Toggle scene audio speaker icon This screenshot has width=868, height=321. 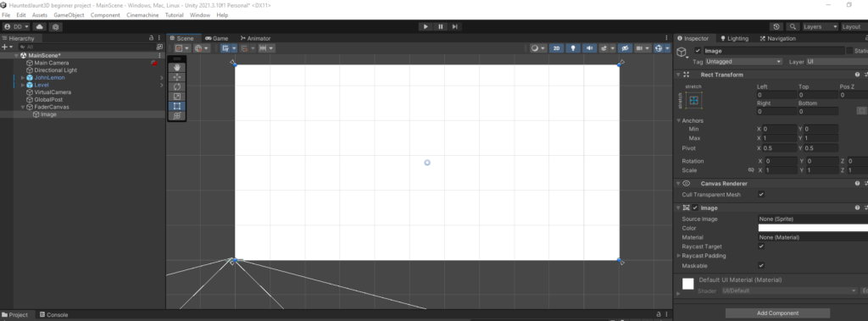click(589, 48)
